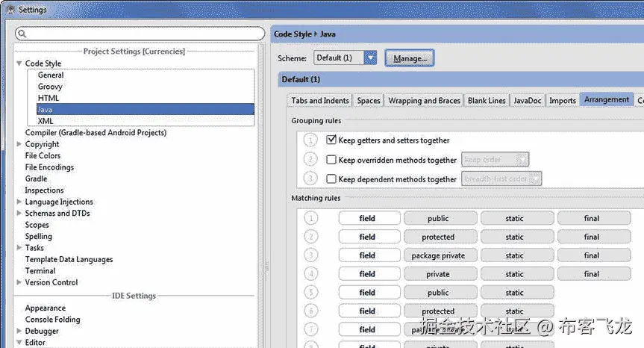Click protected token in matching rule 2
The image size is (644, 348).
click(x=440, y=237)
